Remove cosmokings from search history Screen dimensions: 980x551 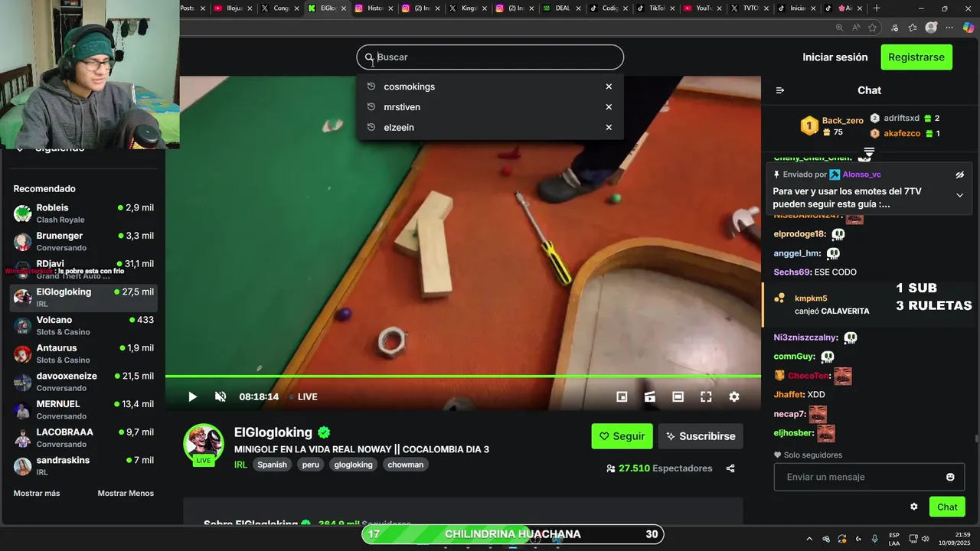point(609,86)
